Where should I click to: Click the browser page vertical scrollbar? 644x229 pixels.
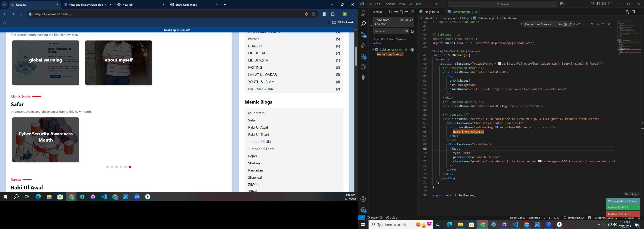click(356, 56)
